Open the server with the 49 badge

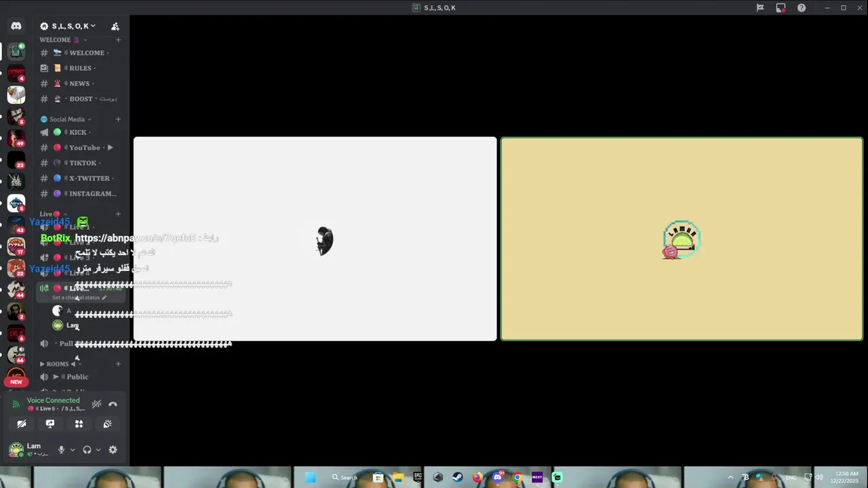16,138
